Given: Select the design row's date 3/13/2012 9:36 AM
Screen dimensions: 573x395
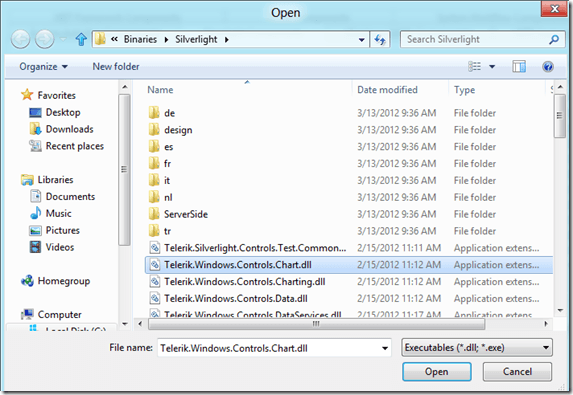Looking at the screenshot, I should click(396, 129).
